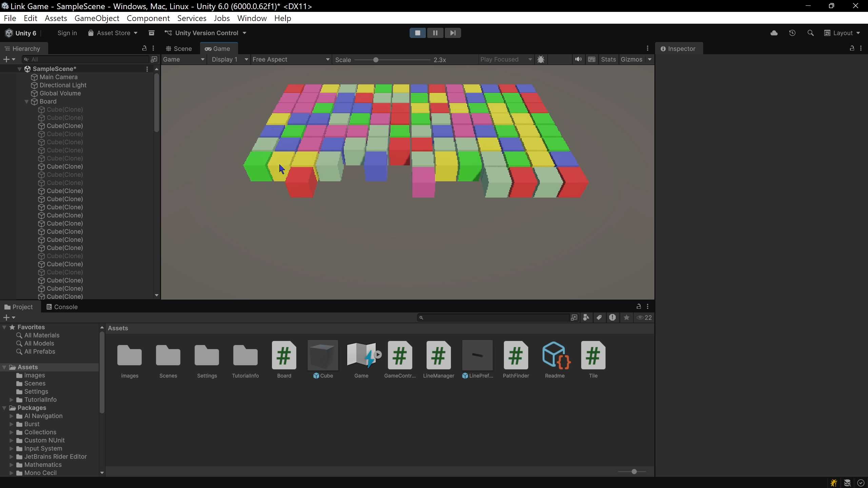Toggle the Stats overlay in Game view
Image resolution: width=868 pixels, height=488 pixels.
pos(608,59)
